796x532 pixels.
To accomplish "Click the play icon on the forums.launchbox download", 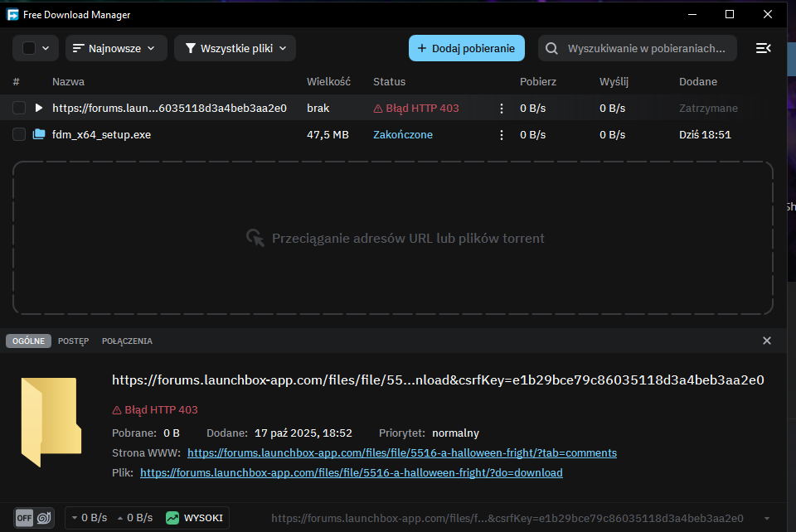I will pyautogui.click(x=38, y=108).
